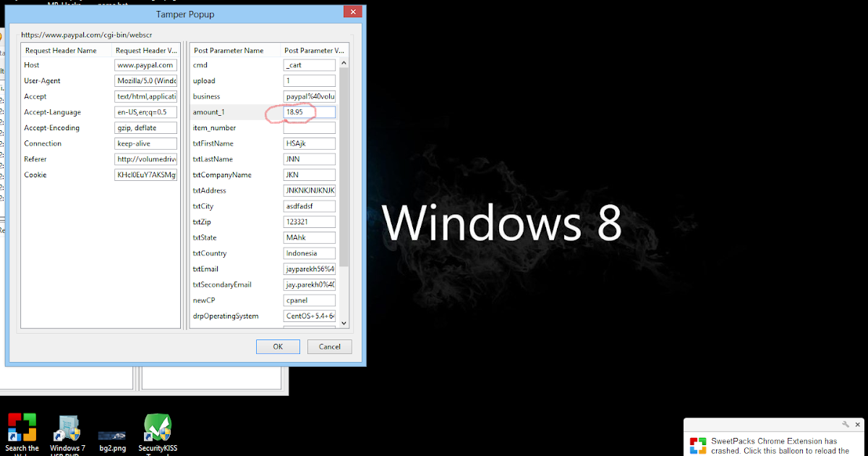The height and width of the screenshot is (456, 868).
Task: Close the Tamper Popup window
Action: click(x=352, y=12)
